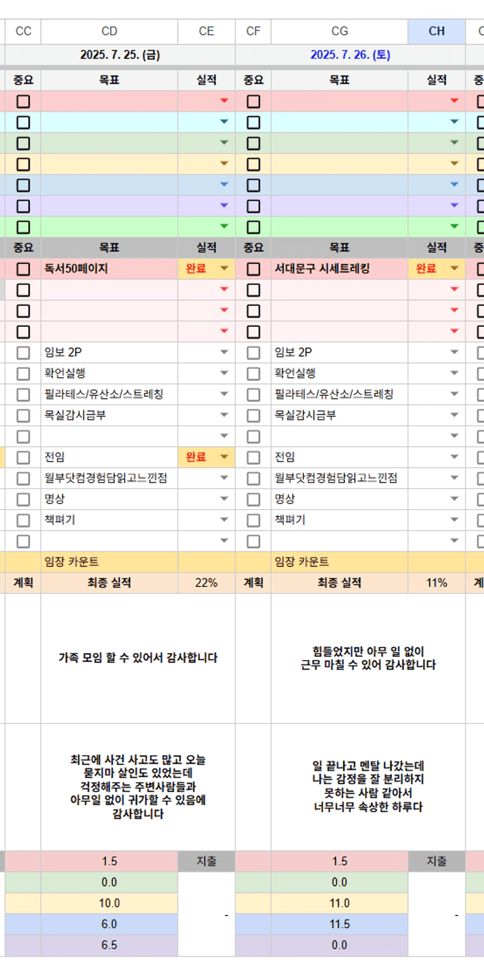Image resolution: width=484 pixels, height=980 pixels.
Task: Tick the checkbox next to 서대문구 시세트레킹
Action: (253, 269)
